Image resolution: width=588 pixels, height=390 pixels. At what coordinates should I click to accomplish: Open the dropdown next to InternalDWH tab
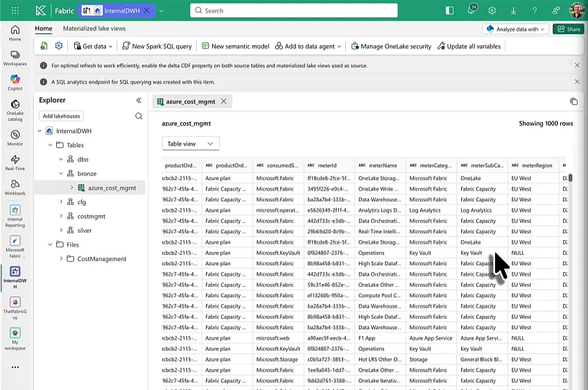pyautogui.click(x=161, y=10)
